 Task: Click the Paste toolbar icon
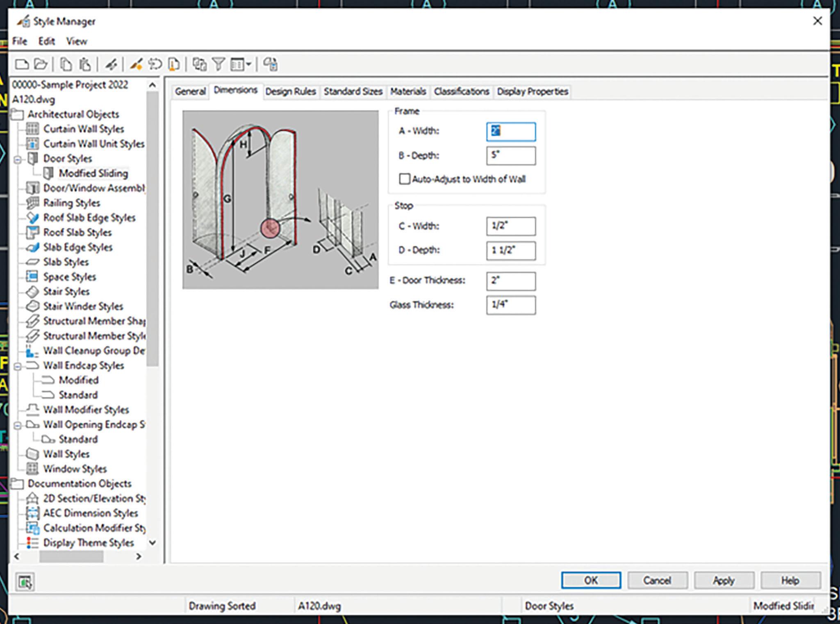(85, 64)
